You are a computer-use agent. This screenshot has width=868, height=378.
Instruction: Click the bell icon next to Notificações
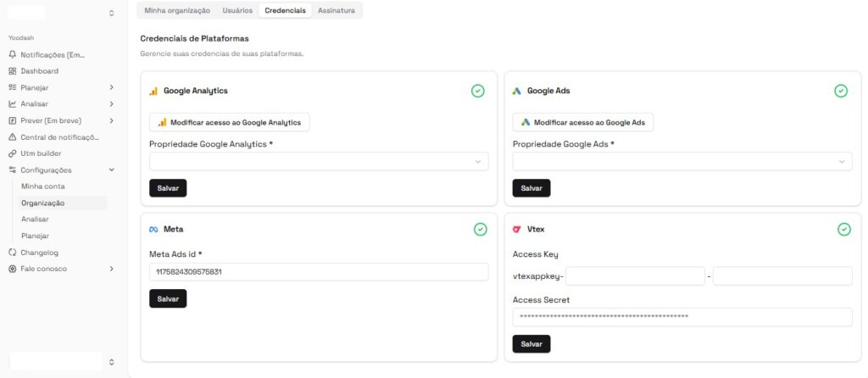click(x=13, y=55)
